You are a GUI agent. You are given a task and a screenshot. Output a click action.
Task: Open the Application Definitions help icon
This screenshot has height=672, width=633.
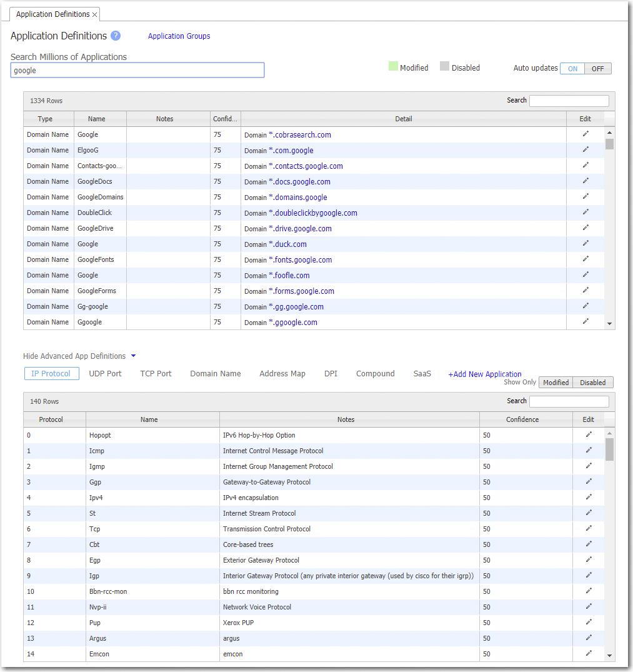(116, 36)
